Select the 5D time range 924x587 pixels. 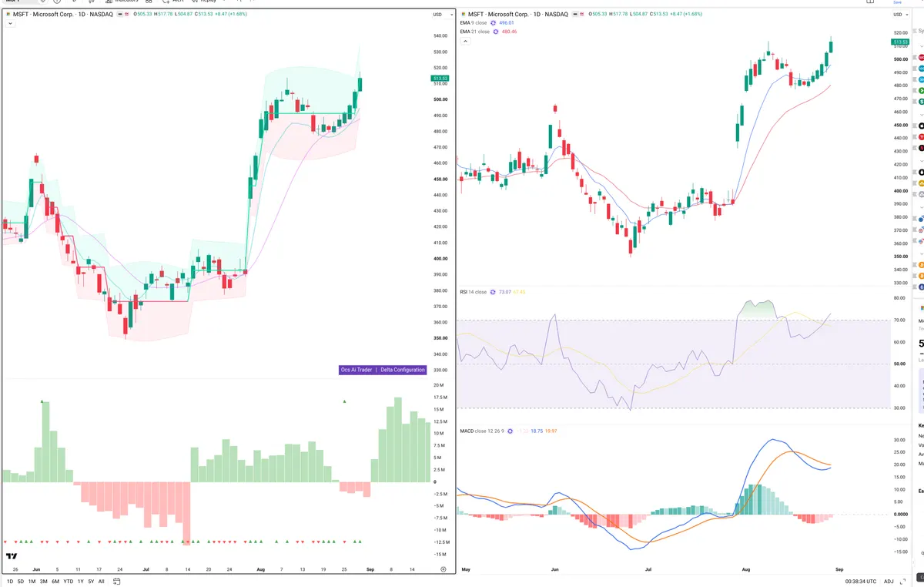pyautogui.click(x=20, y=581)
